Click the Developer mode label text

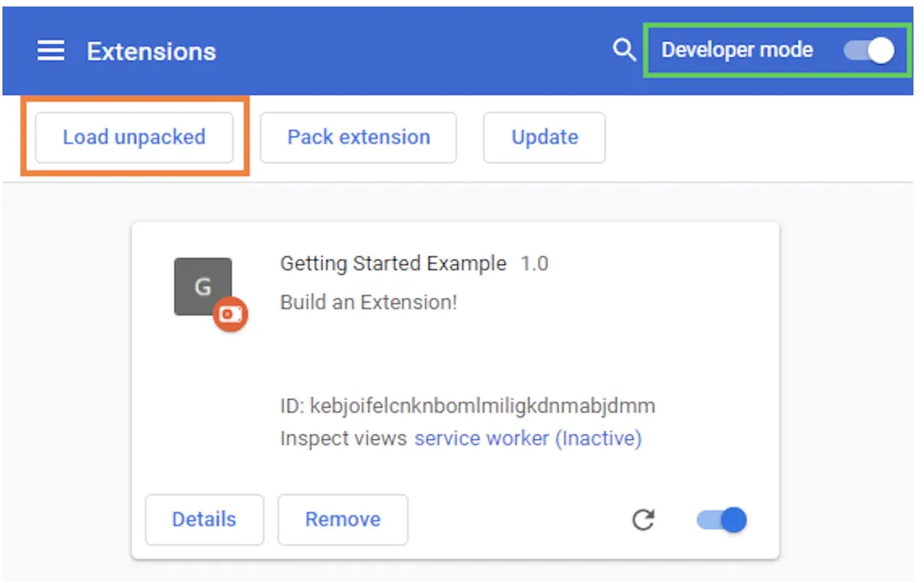tap(737, 50)
